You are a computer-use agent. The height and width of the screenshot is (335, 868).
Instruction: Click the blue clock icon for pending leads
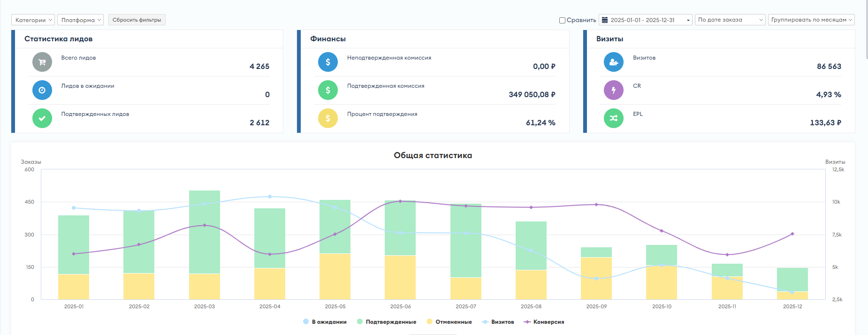click(42, 90)
